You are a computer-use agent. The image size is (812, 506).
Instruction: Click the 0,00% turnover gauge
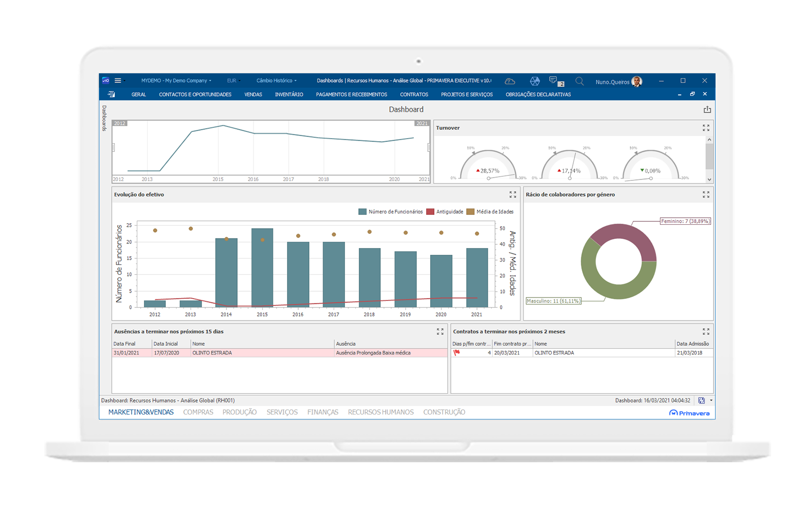(x=651, y=165)
